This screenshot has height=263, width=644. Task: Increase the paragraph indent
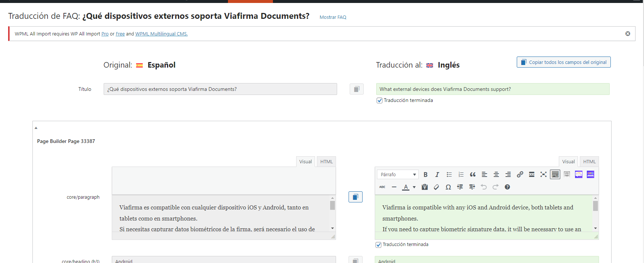pos(472,187)
